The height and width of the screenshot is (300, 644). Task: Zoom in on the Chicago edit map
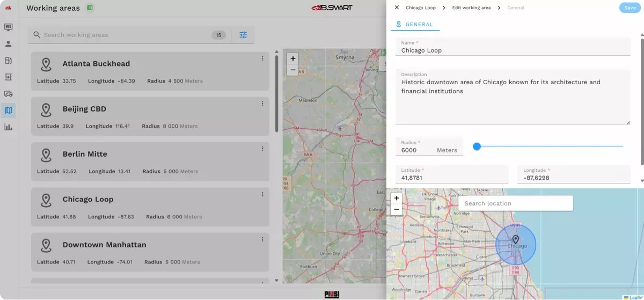397,198
